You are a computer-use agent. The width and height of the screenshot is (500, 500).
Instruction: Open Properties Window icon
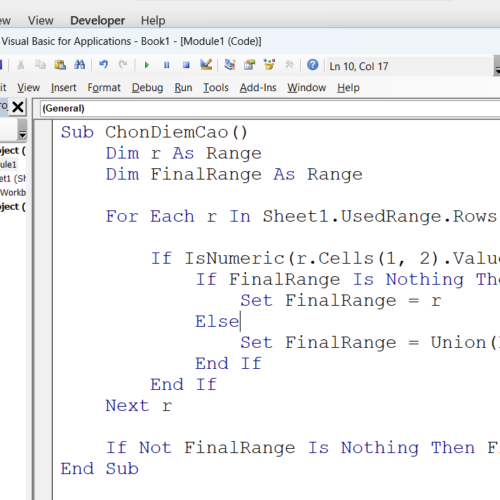point(249,65)
